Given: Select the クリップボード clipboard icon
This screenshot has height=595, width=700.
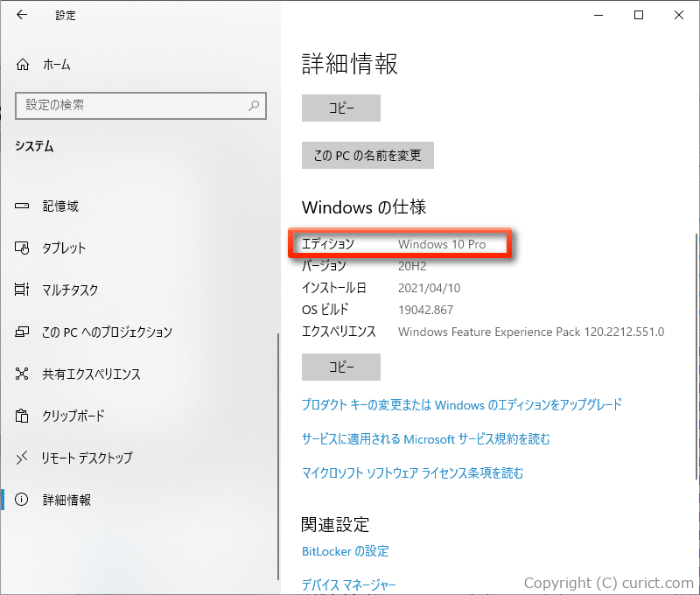Looking at the screenshot, I should point(22,416).
